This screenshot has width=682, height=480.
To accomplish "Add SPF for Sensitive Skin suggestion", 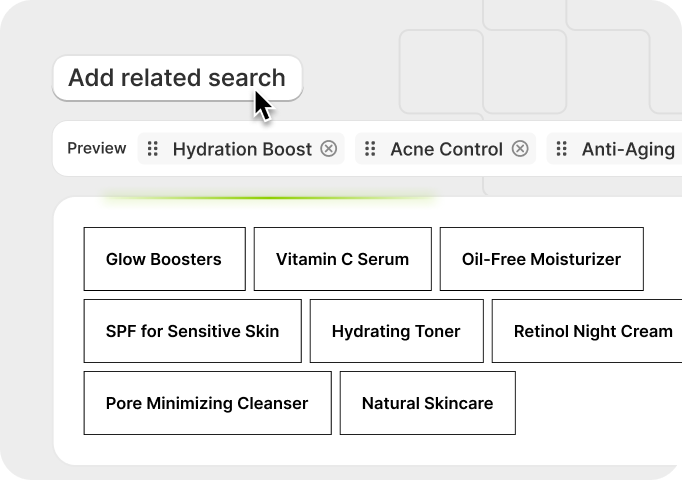I will (x=192, y=331).
